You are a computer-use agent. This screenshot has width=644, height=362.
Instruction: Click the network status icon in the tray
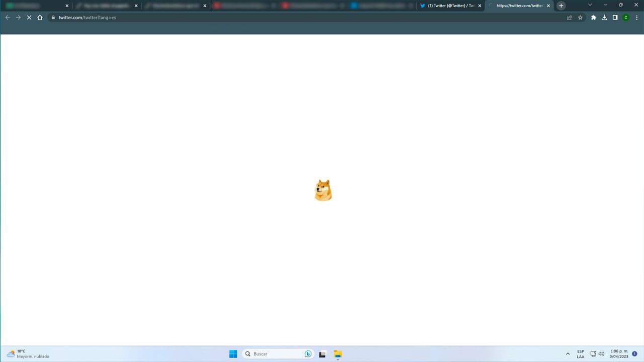(593, 353)
